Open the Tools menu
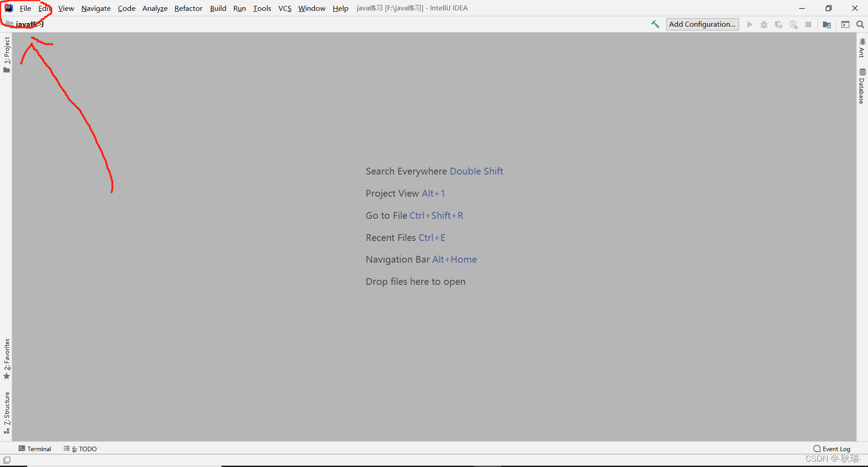868x467 pixels. coord(262,8)
